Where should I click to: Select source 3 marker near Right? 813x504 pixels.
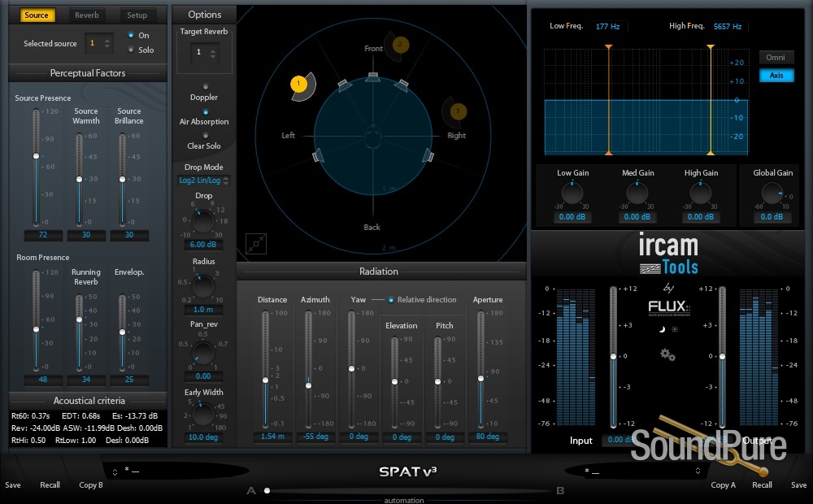tap(458, 111)
